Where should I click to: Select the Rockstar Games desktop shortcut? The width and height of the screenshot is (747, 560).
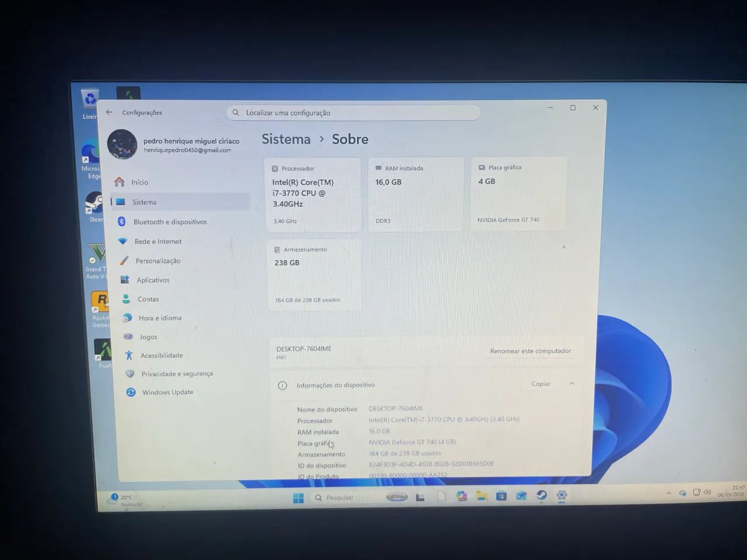[x=101, y=310]
